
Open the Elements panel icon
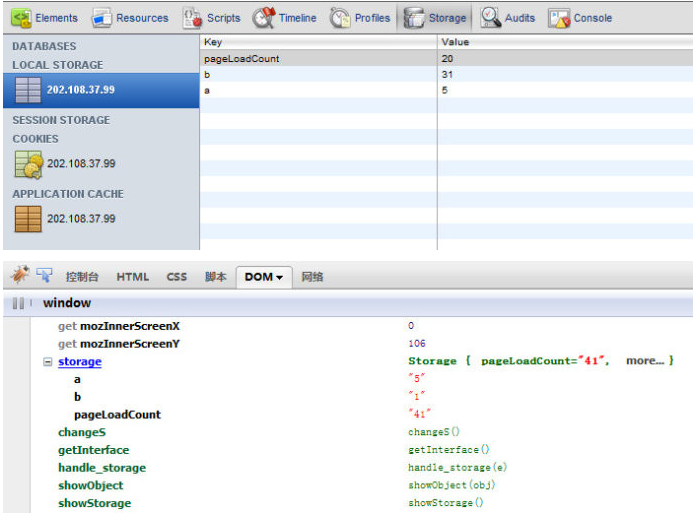21,18
